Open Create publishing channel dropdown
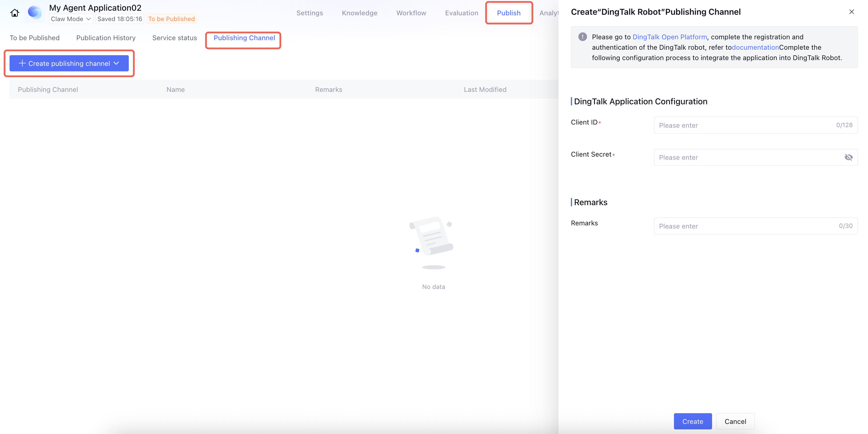The height and width of the screenshot is (434, 868). pyautogui.click(x=69, y=63)
